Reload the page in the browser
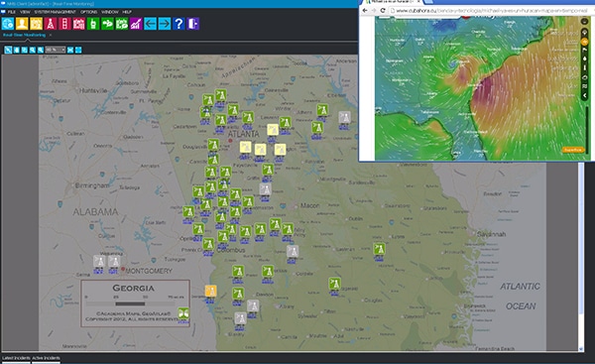 click(383, 11)
